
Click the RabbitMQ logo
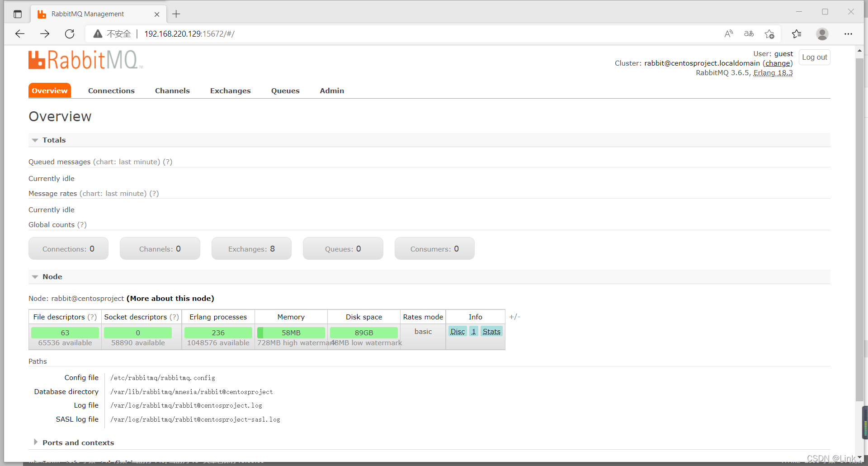tap(85, 60)
